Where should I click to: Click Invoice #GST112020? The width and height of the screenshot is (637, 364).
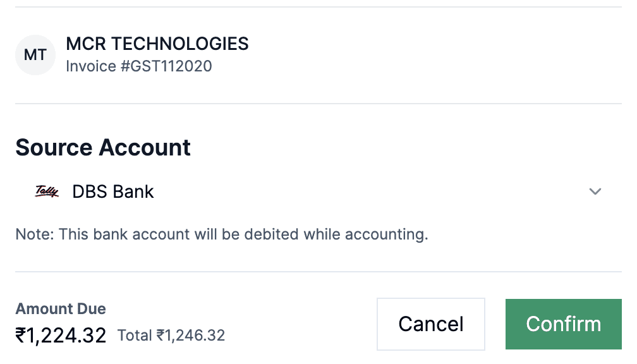pyautogui.click(x=140, y=66)
